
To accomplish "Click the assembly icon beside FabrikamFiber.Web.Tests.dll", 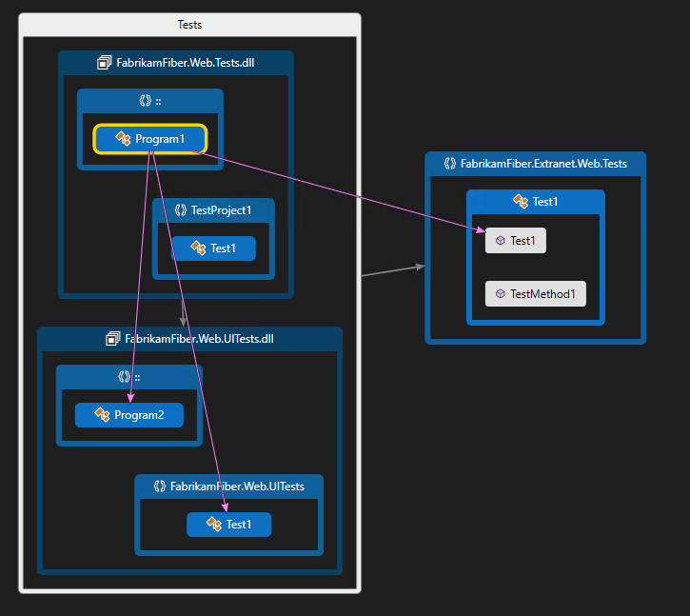I will pos(105,64).
